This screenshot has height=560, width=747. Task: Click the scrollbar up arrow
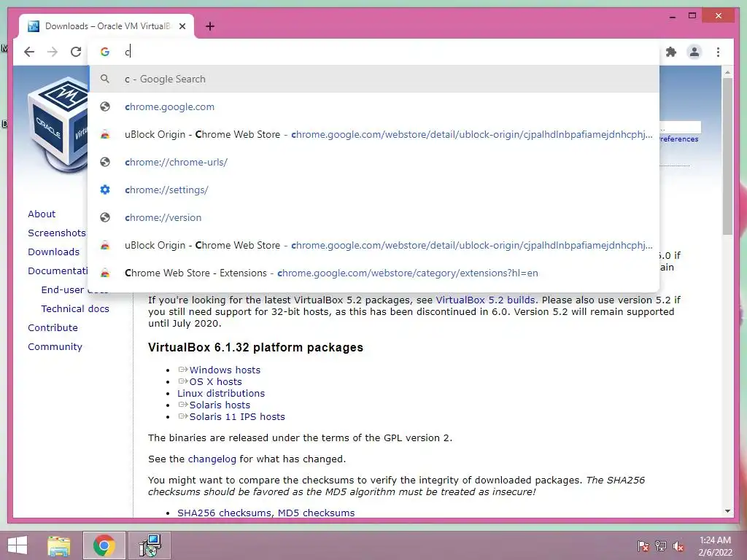pyautogui.click(x=727, y=72)
